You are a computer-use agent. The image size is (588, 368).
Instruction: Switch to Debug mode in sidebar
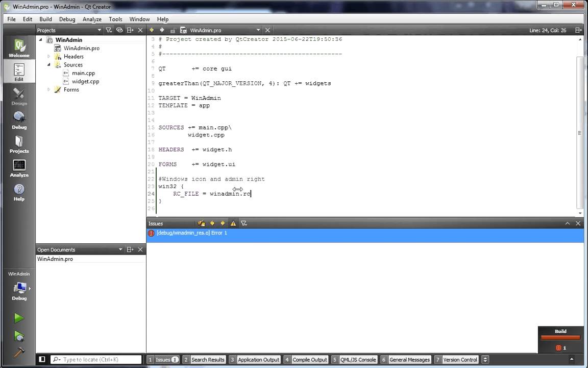tap(19, 120)
